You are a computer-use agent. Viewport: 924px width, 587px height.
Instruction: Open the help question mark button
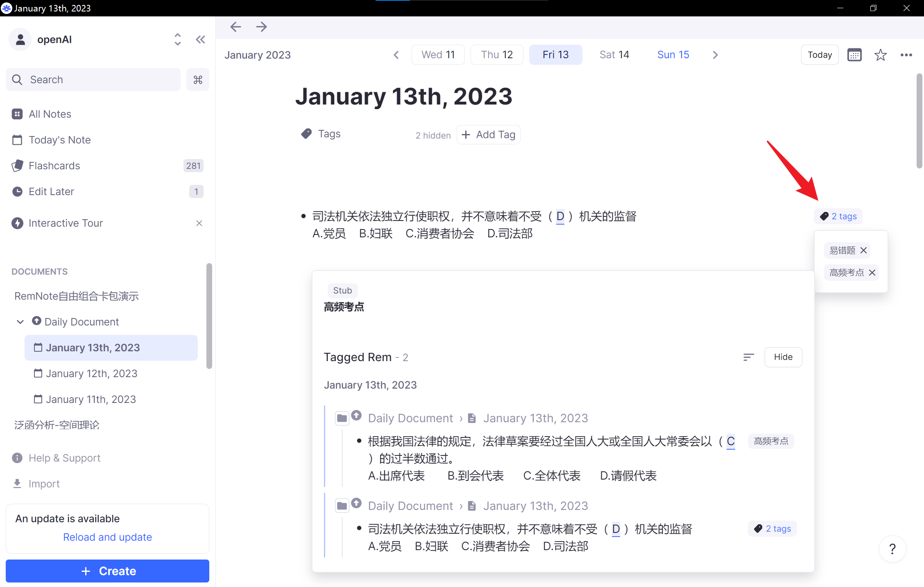coord(892,549)
